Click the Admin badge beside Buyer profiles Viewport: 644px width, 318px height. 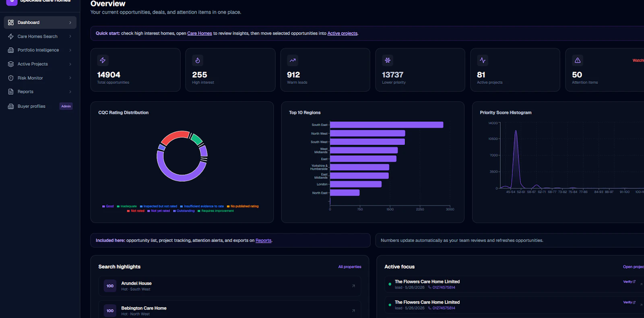[x=66, y=106]
